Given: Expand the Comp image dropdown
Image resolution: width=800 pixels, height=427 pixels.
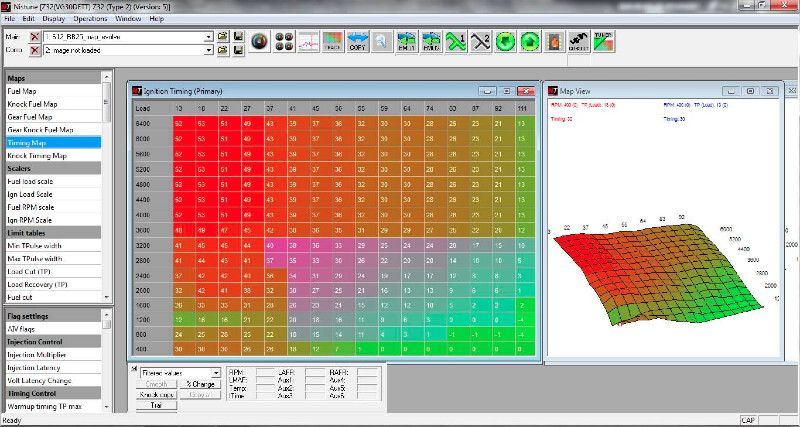Looking at the screenshot, I should [209, 50].
